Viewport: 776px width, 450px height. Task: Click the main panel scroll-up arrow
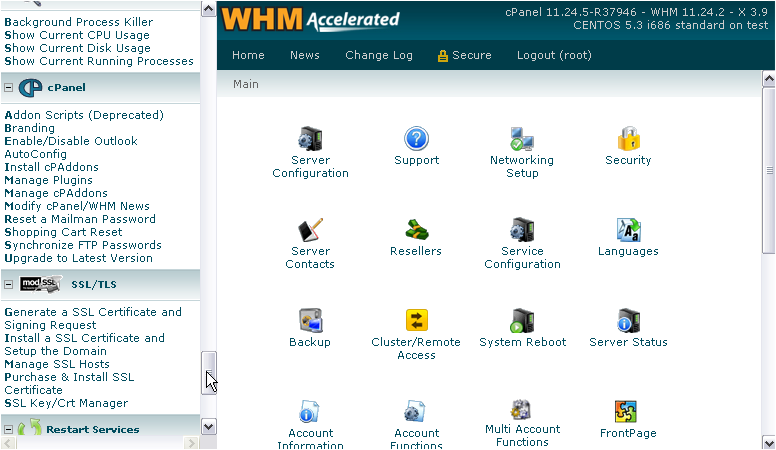pos(769,78)
